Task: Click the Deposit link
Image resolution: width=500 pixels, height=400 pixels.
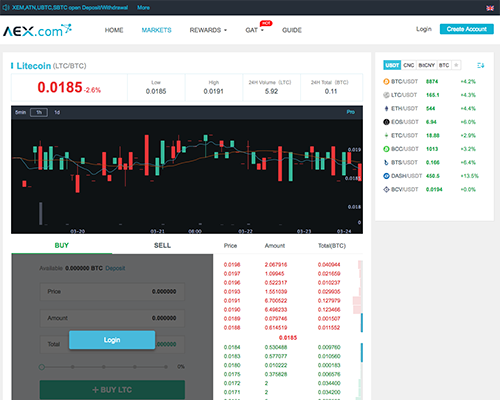Action: (x=115, y=268)
